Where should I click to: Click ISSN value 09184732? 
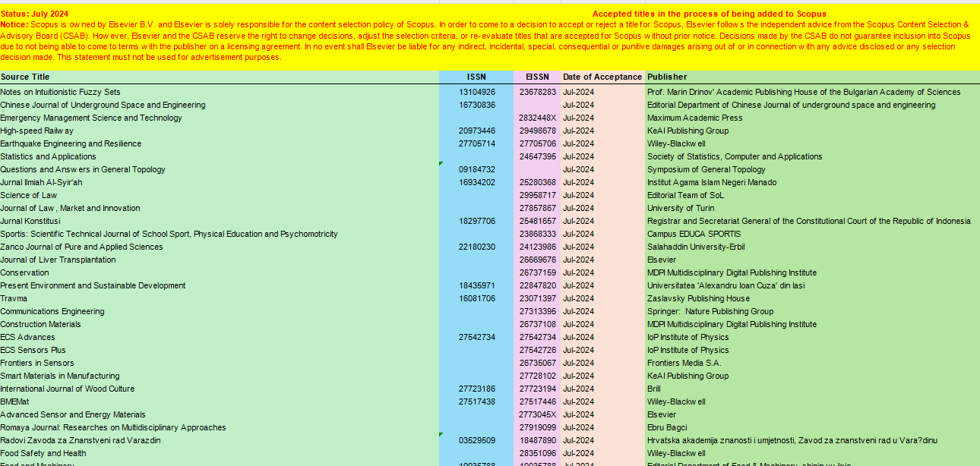476,169
